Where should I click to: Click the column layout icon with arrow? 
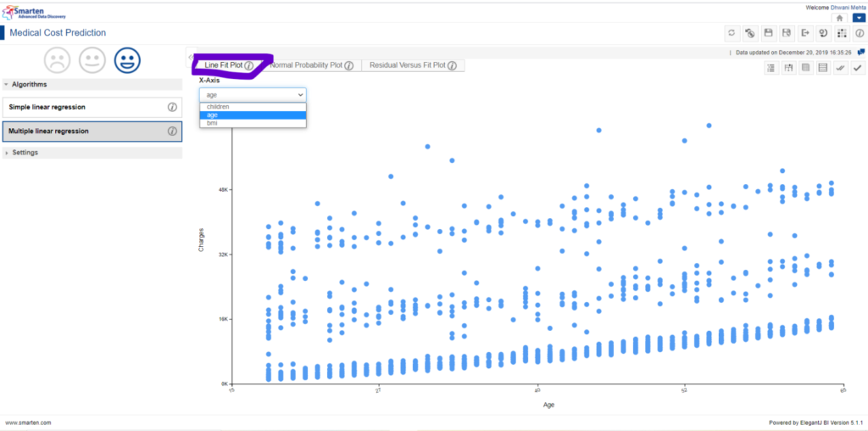tap(788, 68)
